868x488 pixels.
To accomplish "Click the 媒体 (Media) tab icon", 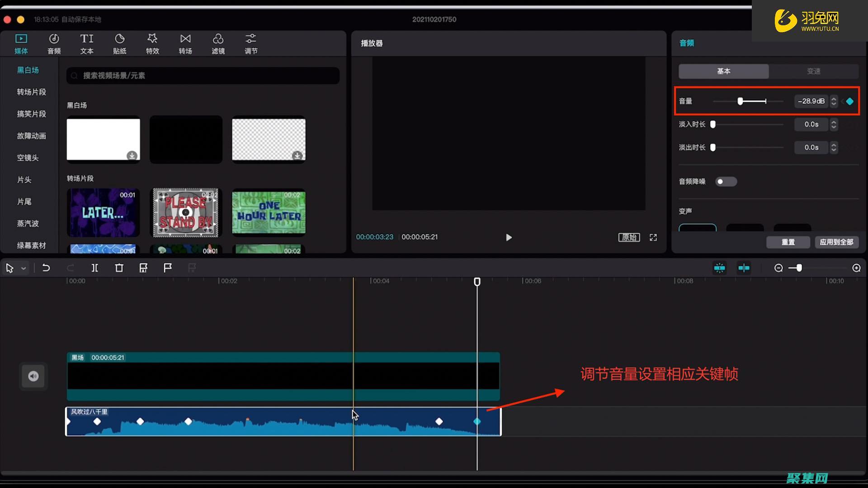I will (x=21, y=43).
